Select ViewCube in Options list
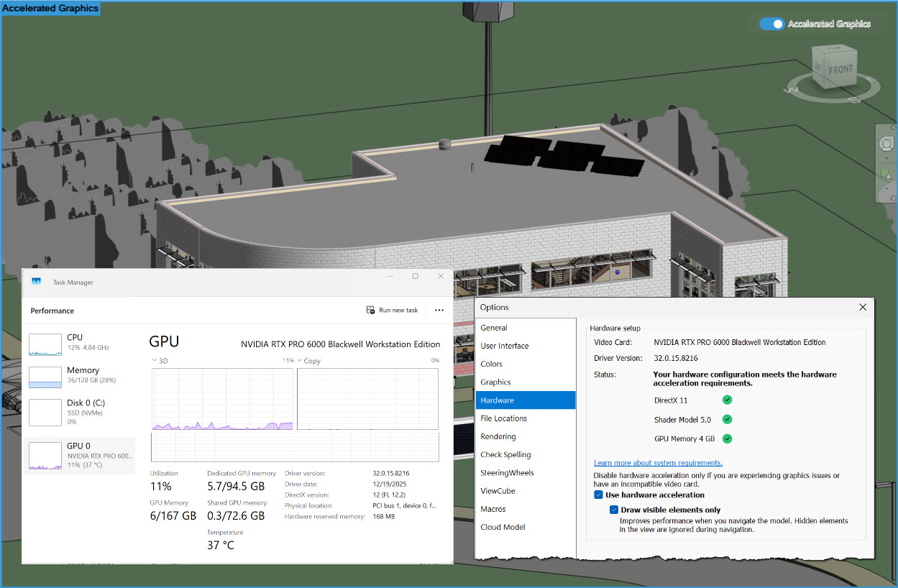This screenshot has height=588, width=898. click(526, 491)
